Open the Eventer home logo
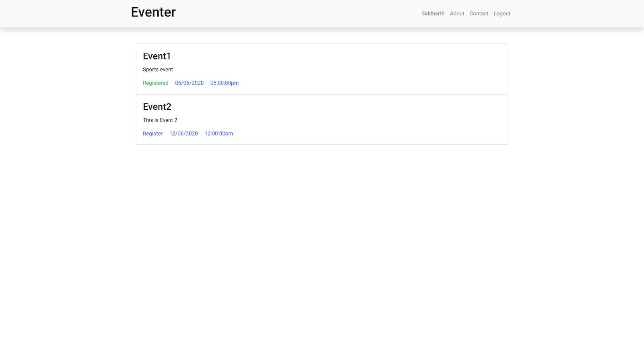The height and width of the screenshot is (362, 644). 153,12
